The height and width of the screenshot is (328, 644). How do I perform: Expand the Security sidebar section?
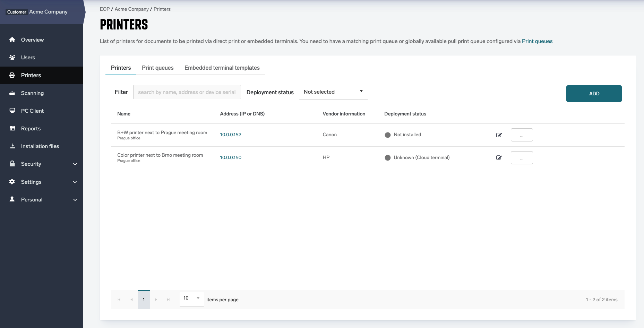coord(75,164)
